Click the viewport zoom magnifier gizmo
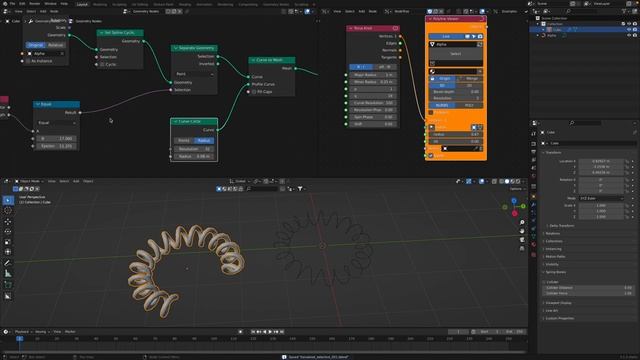 522,222
